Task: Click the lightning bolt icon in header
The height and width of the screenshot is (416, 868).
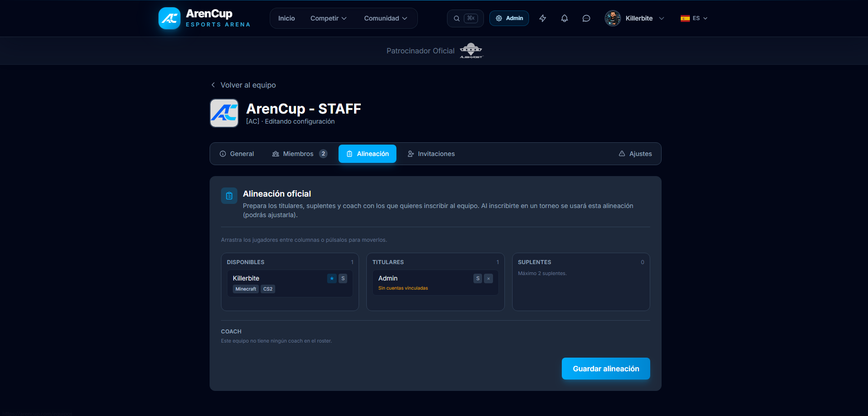Action: 543,18
